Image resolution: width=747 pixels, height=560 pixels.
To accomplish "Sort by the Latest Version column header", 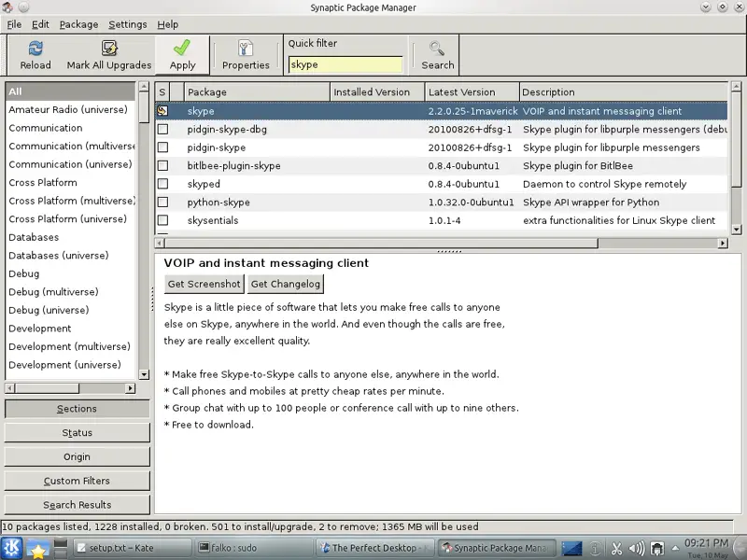I will (x=472, y=91).
